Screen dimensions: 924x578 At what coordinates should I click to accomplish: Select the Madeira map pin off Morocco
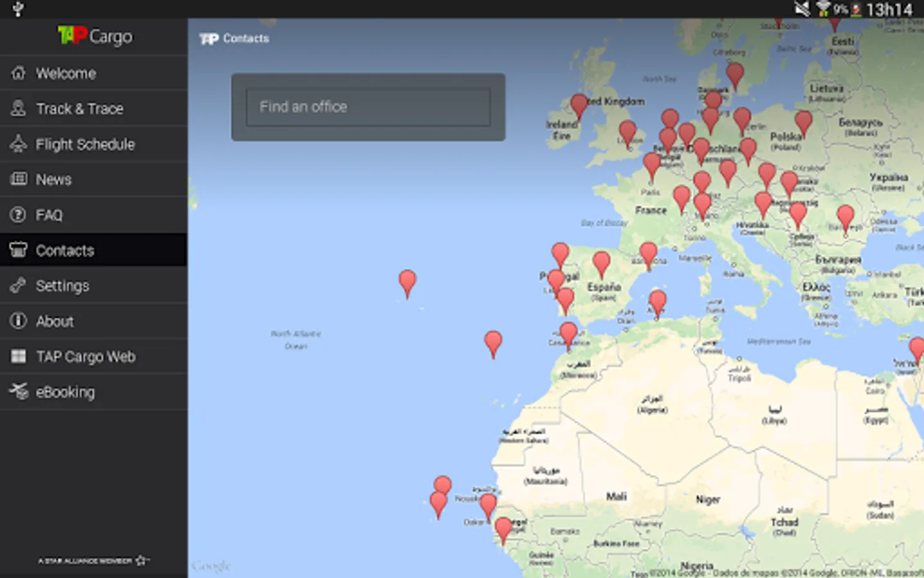coord(493,344)
